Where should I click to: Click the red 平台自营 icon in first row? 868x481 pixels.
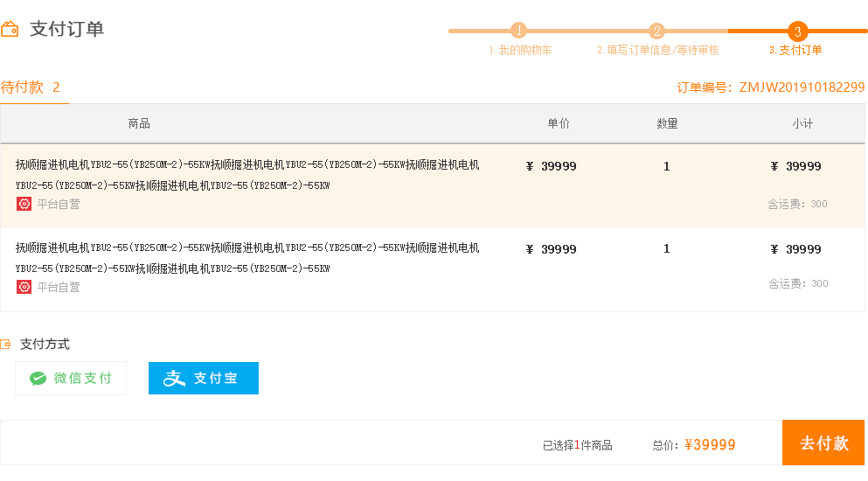pyautogui.click(x=24, y=204)
